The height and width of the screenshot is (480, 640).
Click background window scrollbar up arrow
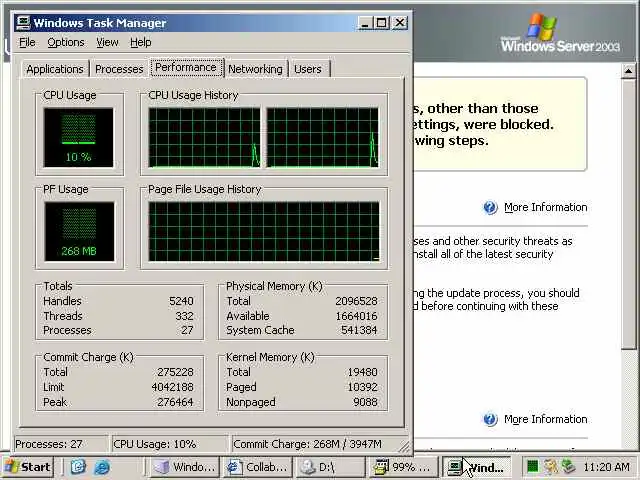(x=629, y=71)
